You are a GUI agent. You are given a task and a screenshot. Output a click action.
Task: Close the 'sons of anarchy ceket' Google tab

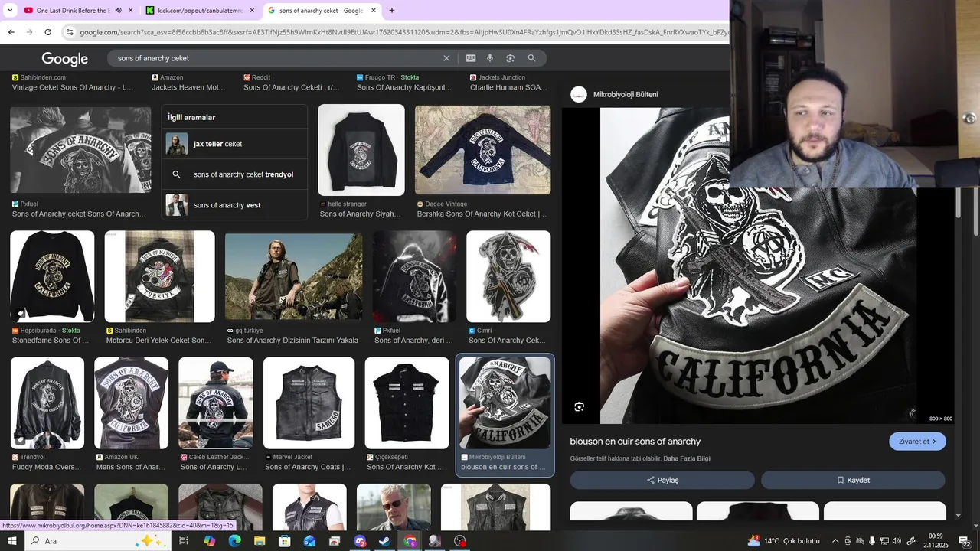tap(374, 11)
